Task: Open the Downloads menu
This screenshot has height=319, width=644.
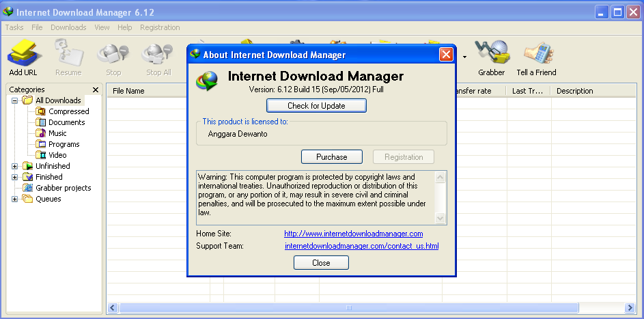Action: tap(68, 27)
